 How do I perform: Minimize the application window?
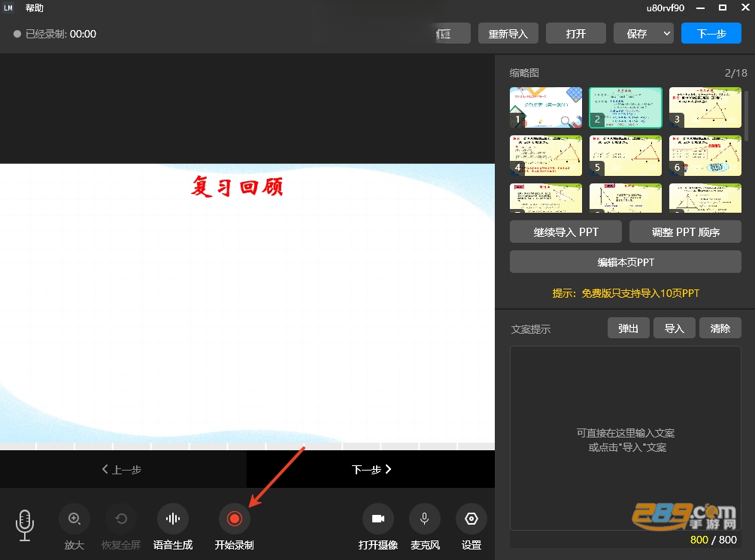(x=701, y=8)
